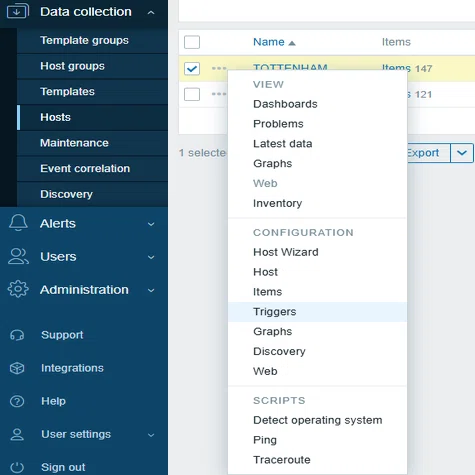Image resolution: width=475 pixels, height=475 pixels.
Task: Click the Help question mark icon
Action: point(17,401)
